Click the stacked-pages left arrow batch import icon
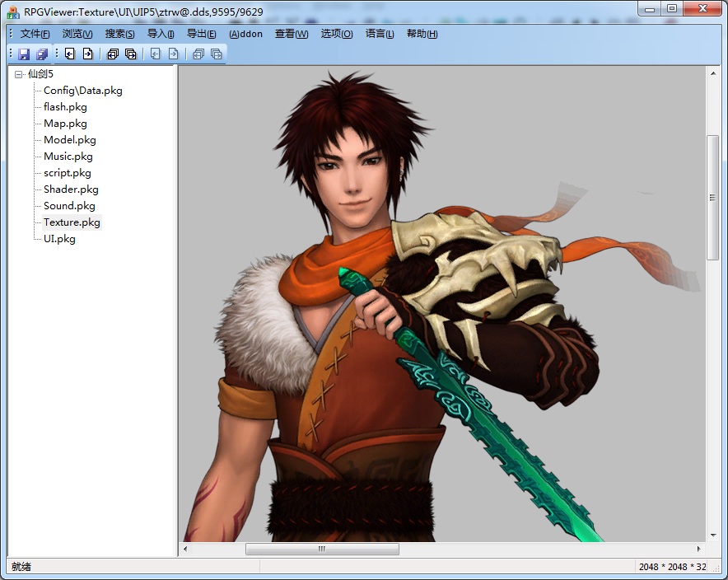Screen dimensions: 728x580 click(113, 54)
